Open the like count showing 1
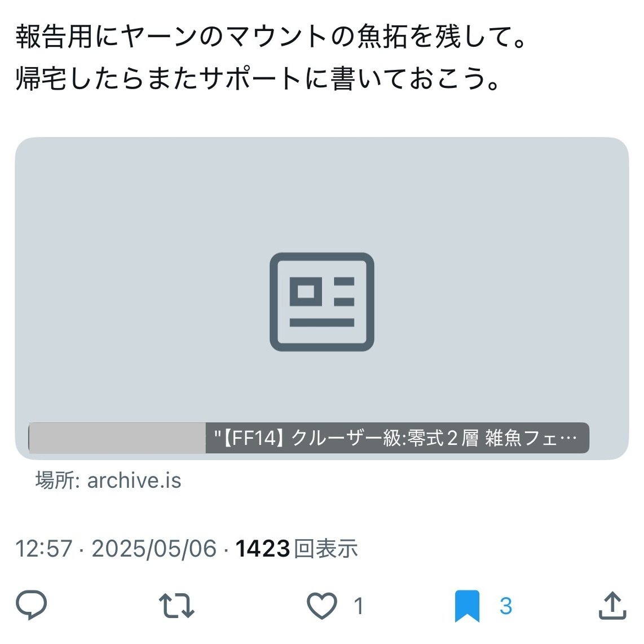 359,606
